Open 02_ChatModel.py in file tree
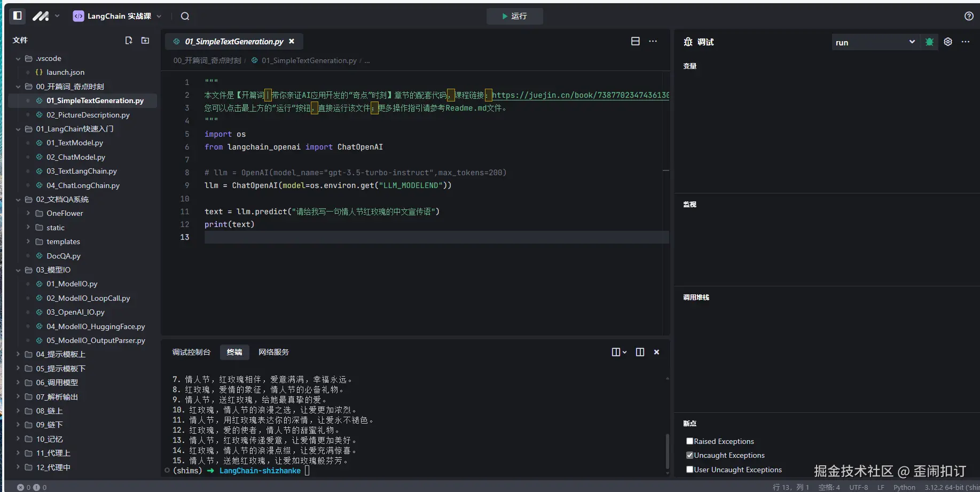 75,157
